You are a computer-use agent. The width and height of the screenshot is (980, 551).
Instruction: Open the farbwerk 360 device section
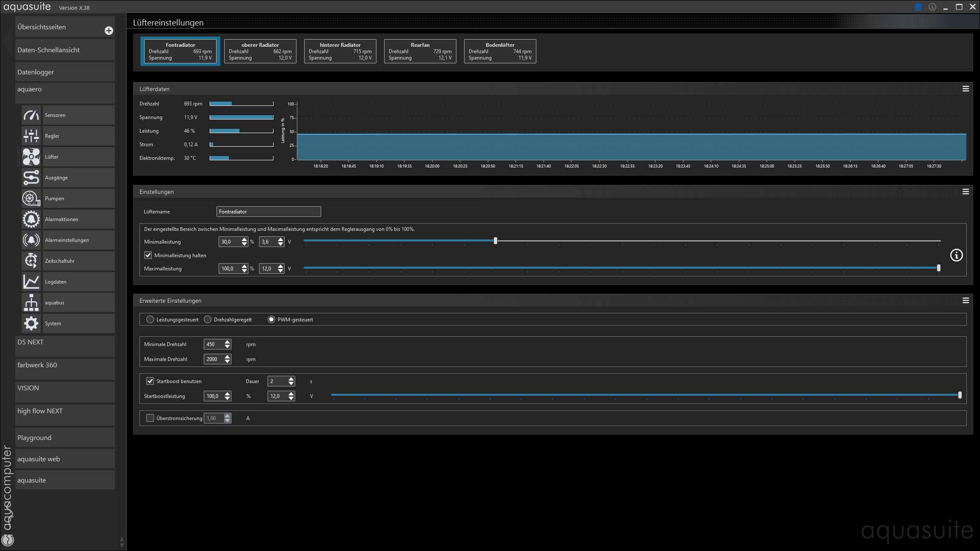pyautogui.click(x=65, y=369)
